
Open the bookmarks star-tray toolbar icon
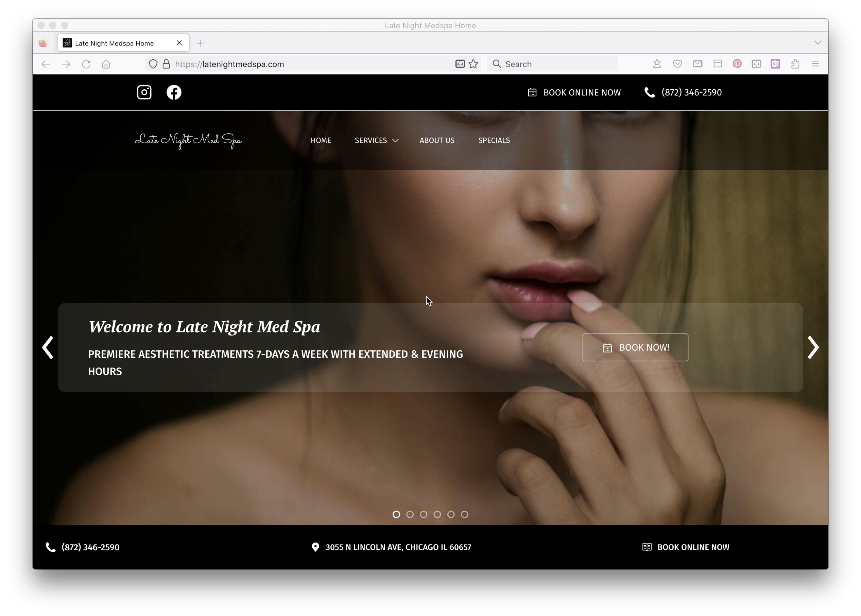(x=657, y=64)
